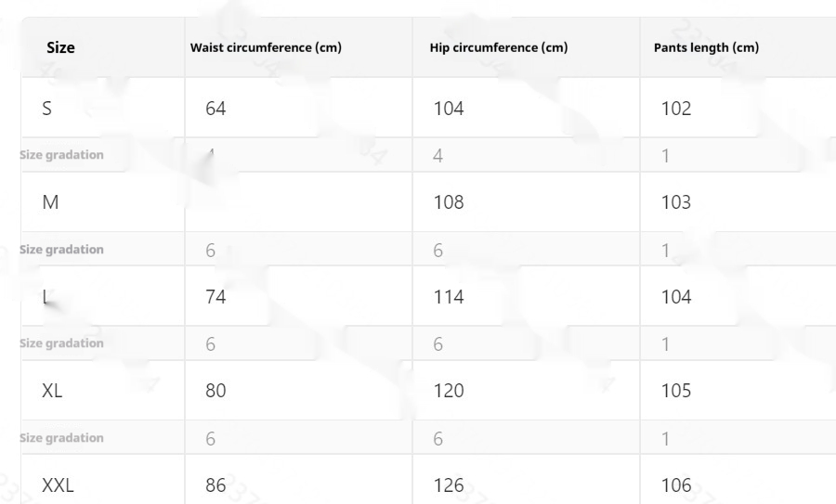Click waist value 80 for size XL
The height and width of the screenshot is (504, 836).
click(x=216, y=391)
